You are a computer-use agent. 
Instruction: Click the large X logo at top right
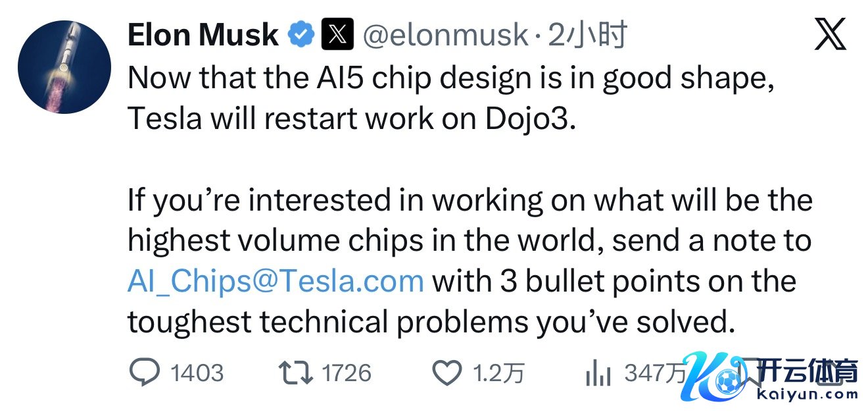point(830,35)
